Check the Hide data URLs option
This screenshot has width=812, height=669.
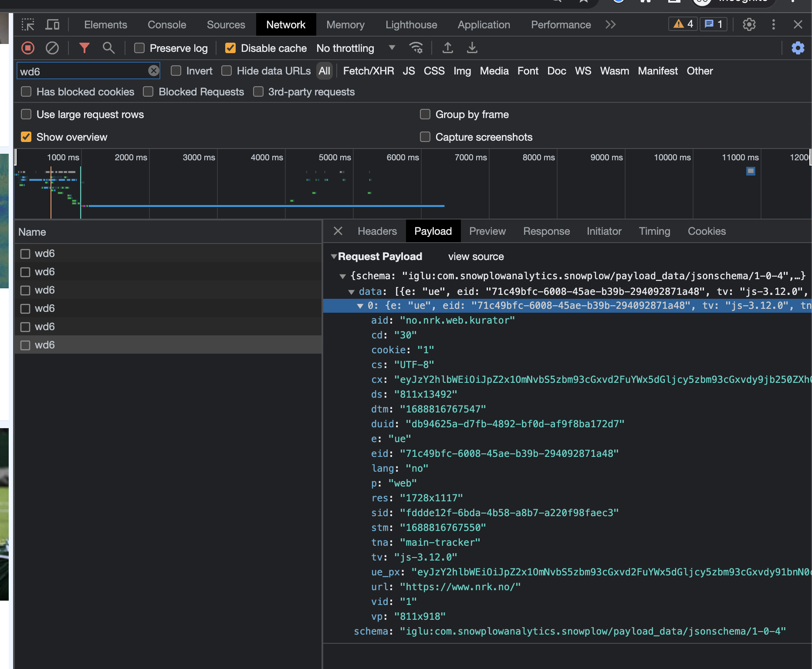(x=227, y=71)
